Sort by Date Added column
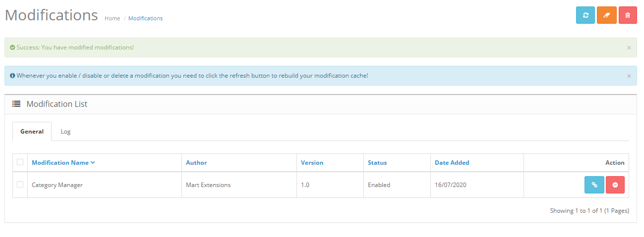 [x=452, y=162]
